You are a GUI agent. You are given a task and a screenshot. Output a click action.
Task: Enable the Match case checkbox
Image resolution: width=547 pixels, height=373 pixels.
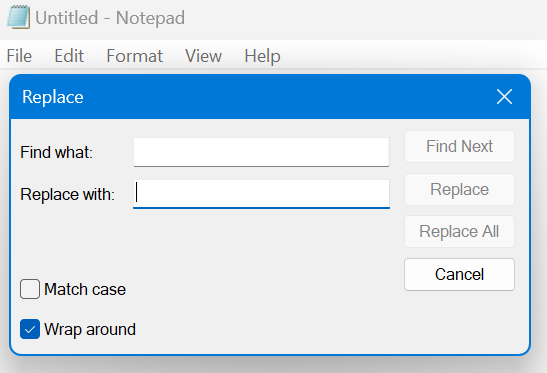(x=30, y=289)
